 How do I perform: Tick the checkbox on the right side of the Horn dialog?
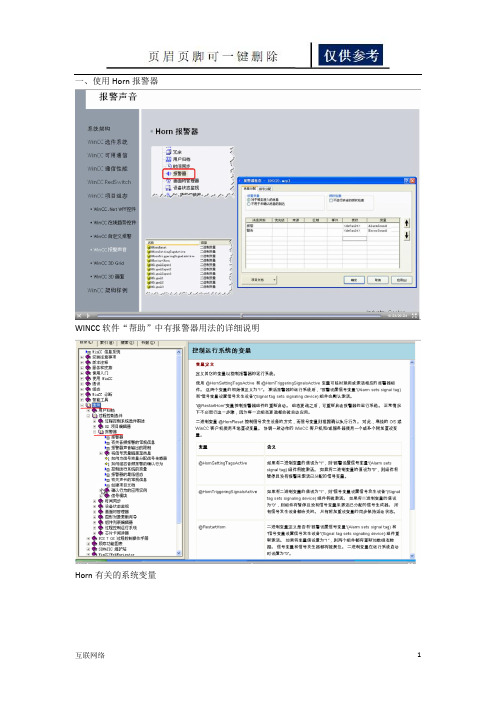pyautogui.click(x=331, y=201)
